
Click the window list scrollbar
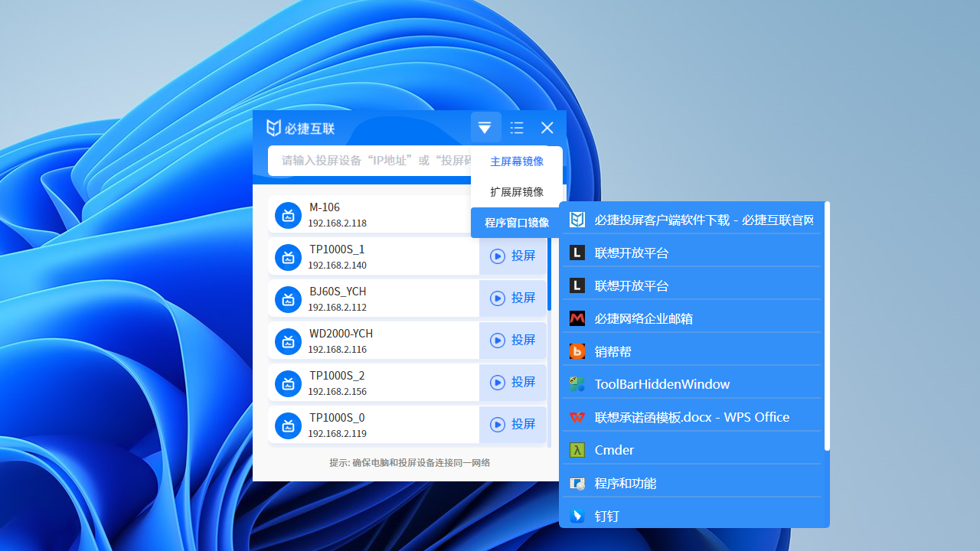pyautogui.click(x=827, y=325)
